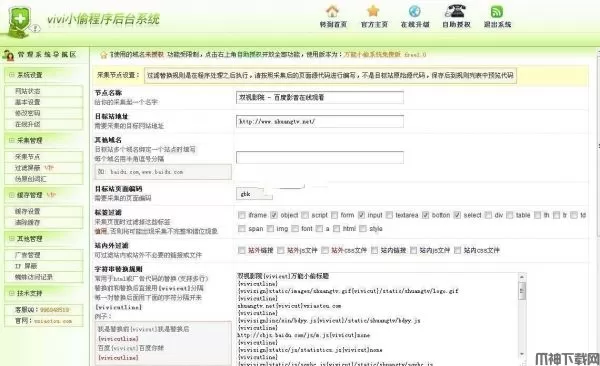Uncheck the botton tag filter checkbox
This screenshot has height=366, width=600.
pos(426,215)
